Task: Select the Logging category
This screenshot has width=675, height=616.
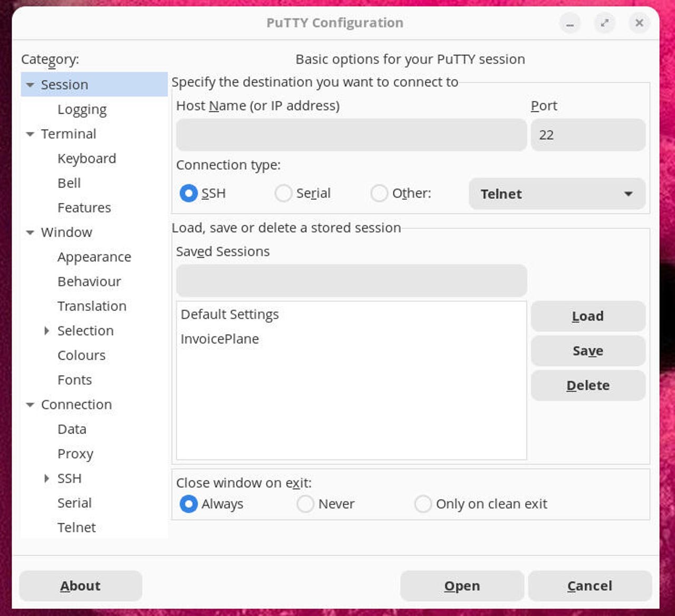Action: pyautogui.click(x=82, y=110)
